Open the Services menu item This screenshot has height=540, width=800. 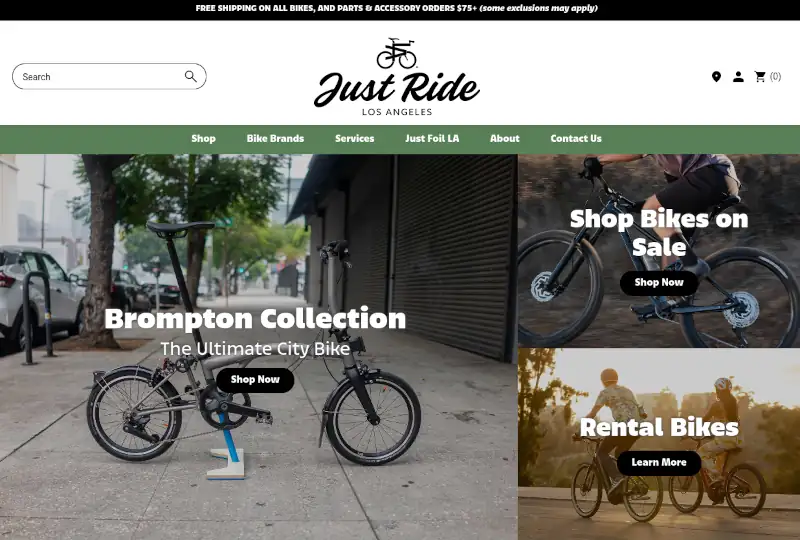(355, 138)
